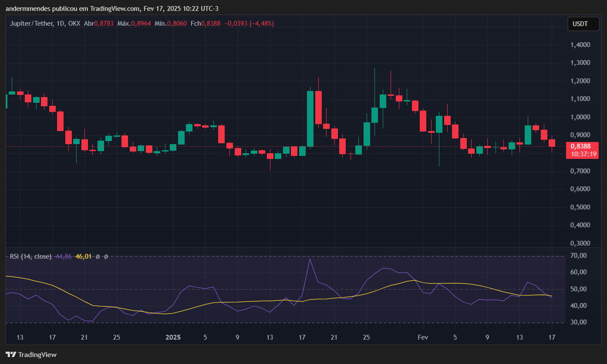Click the 60,00 RSI axis label

(x=579, y=272)
